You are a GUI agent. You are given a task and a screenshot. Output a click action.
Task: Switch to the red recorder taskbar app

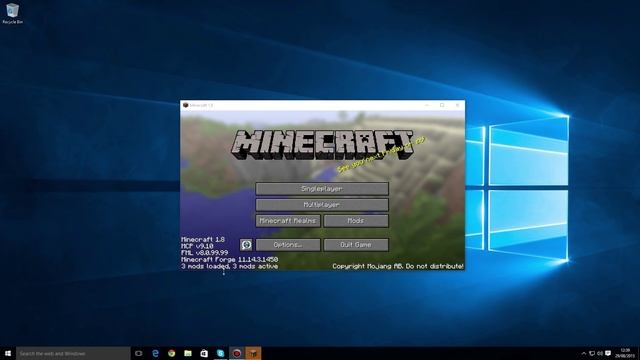237,353
